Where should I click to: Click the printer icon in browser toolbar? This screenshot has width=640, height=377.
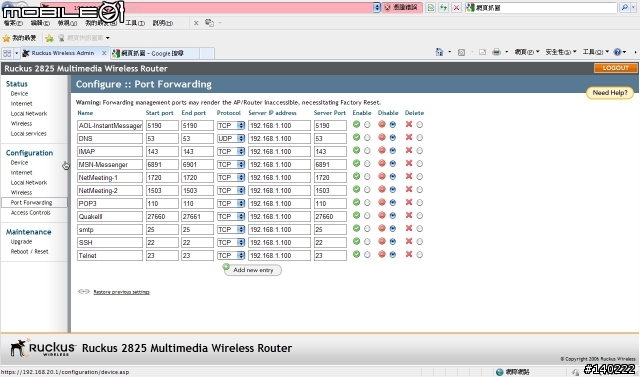pyautogui.click(x=496, y=52)
